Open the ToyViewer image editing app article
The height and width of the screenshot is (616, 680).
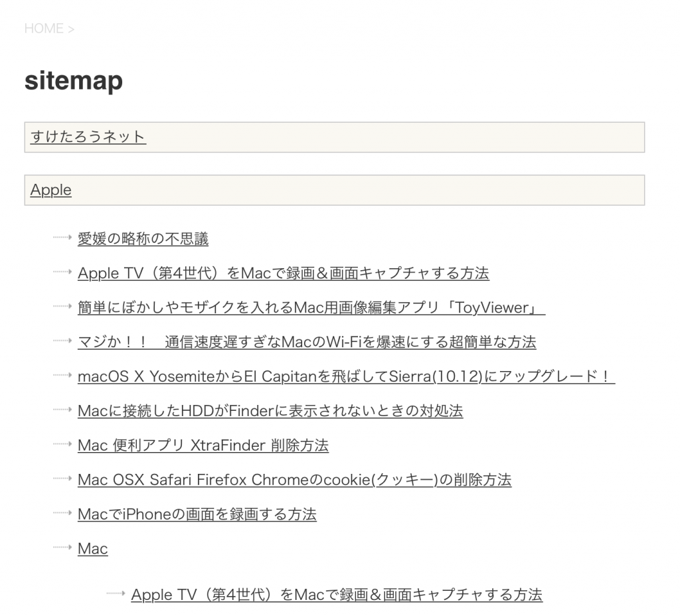pyautogui.click(x=311, y=308)
